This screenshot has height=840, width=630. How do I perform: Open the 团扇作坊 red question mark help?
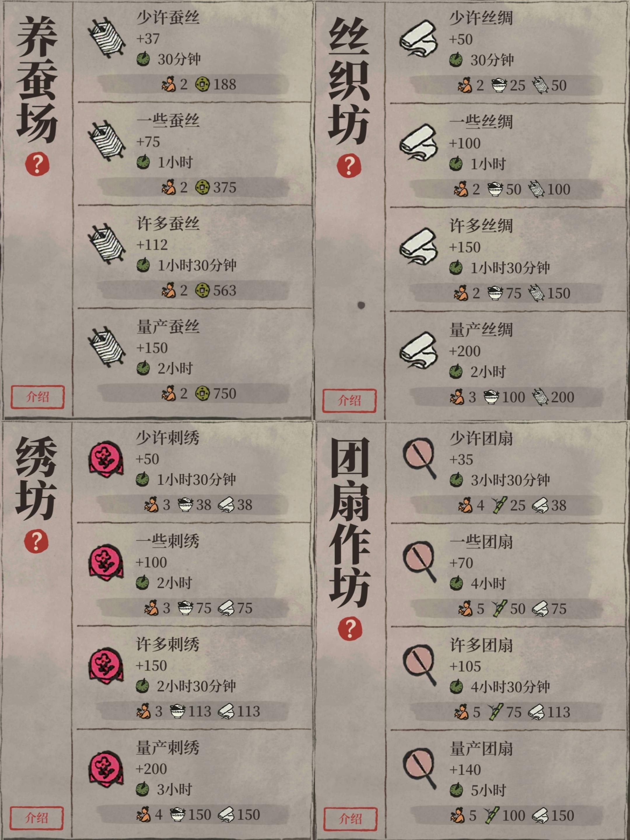click(349, 629)
